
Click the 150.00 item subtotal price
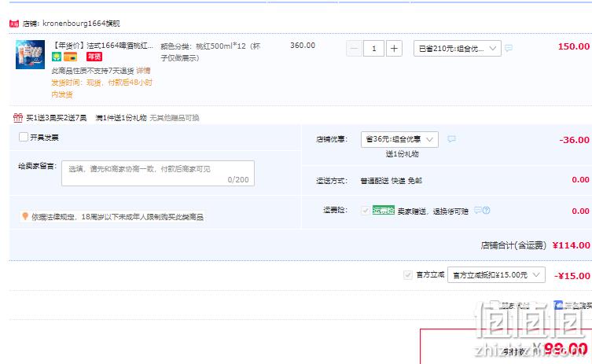coord(573,46)
